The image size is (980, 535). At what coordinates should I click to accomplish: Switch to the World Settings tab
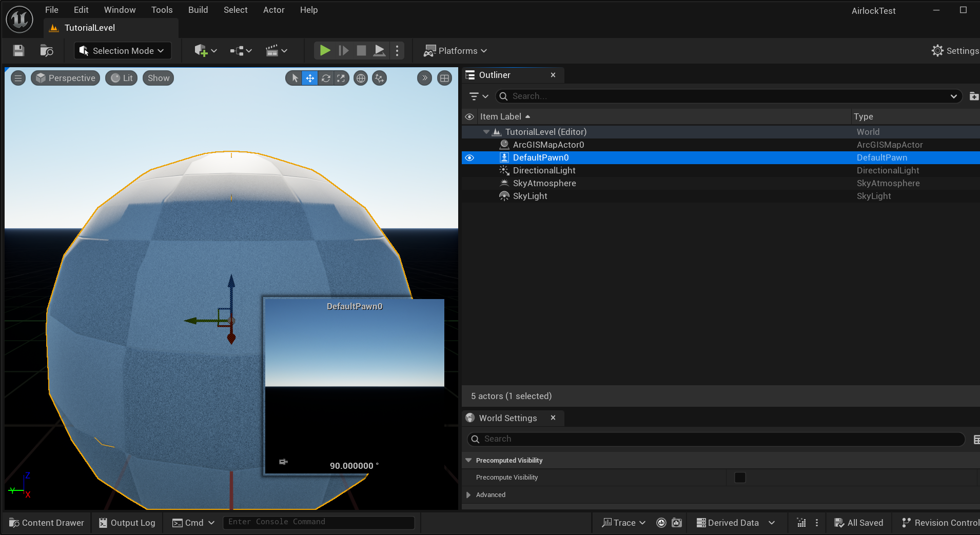click(x=507, y=418)
